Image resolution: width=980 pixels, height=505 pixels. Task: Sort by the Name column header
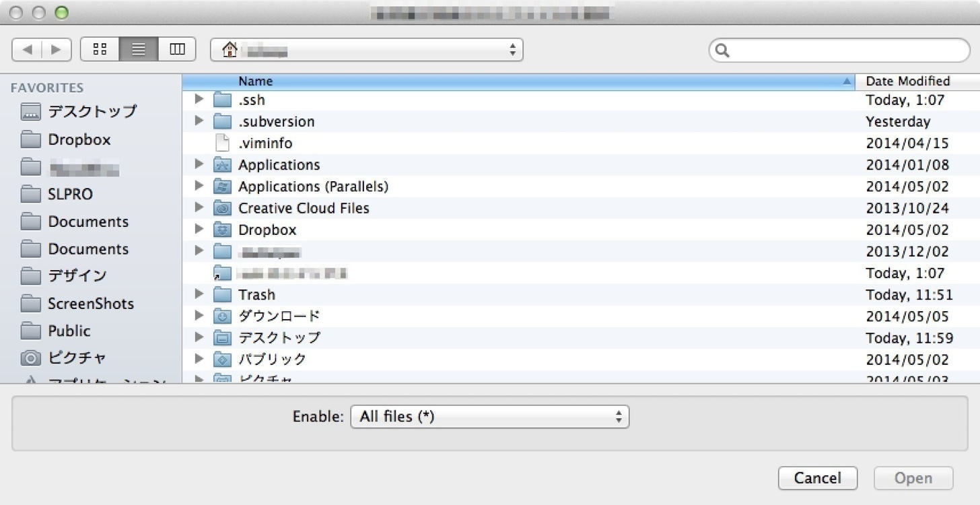pos(518,81)
